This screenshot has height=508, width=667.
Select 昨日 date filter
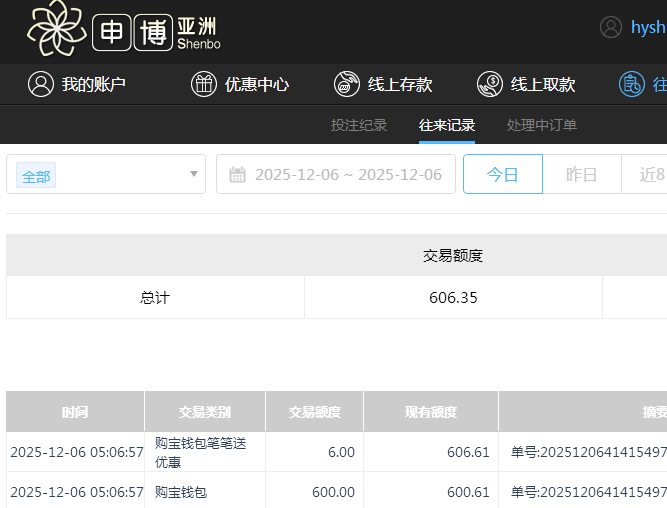click(x=581, y=174)
